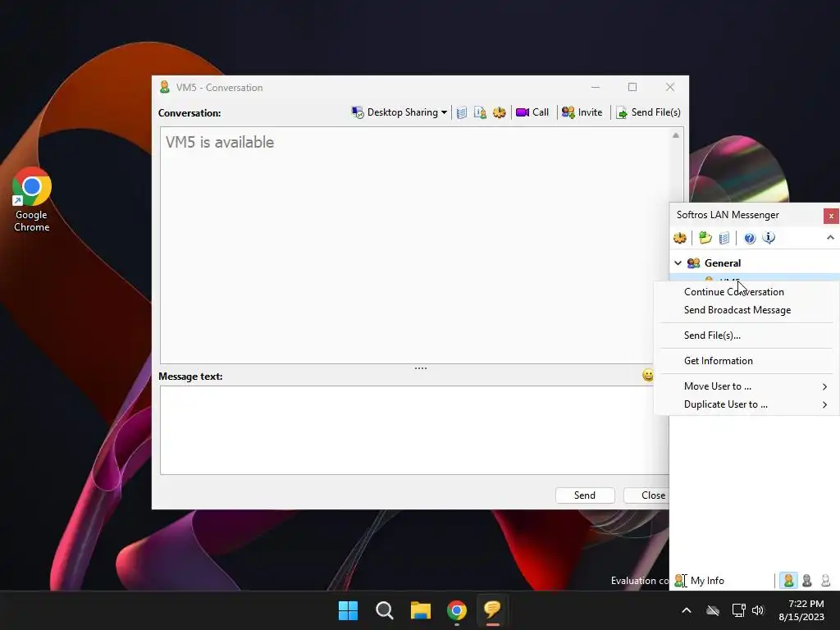Screen dimensions: 840x630
Task: Set status to busy with gray user icon
Action: click(x=807, y=581)
